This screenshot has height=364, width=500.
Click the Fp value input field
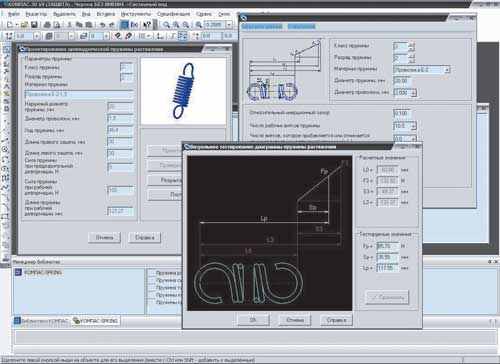[x=388, y=246]
